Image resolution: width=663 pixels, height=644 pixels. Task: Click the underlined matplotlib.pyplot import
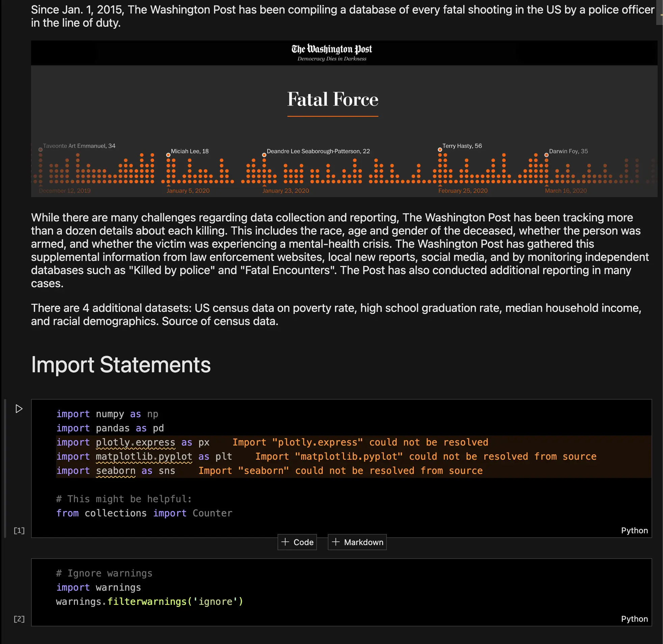144,457
